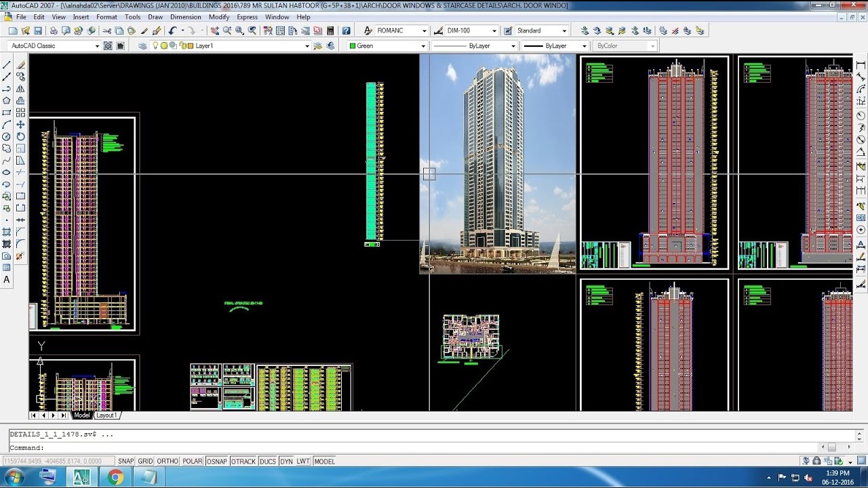
Task: Open the Dim Style Manager icon
Action: pyautogui.click(x=438, y=30)
